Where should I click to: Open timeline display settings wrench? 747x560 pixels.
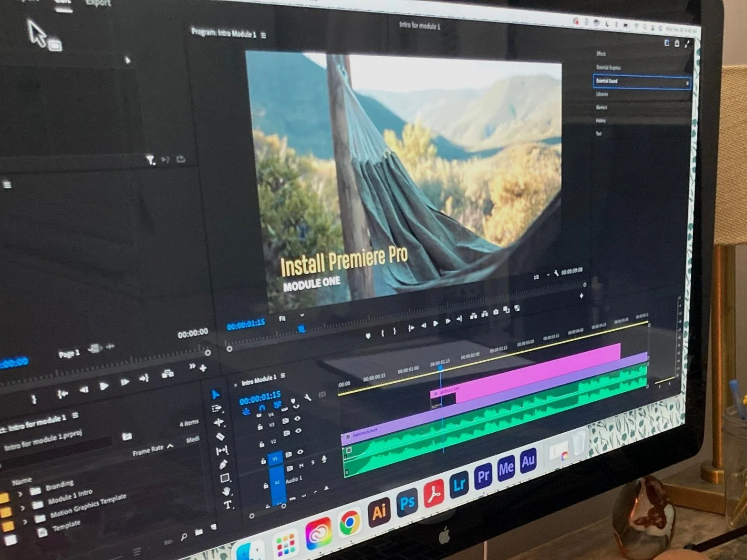click(308, 397)
